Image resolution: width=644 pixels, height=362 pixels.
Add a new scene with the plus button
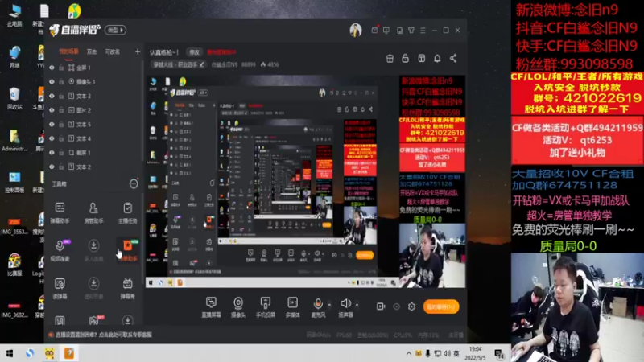pos(138,51)
